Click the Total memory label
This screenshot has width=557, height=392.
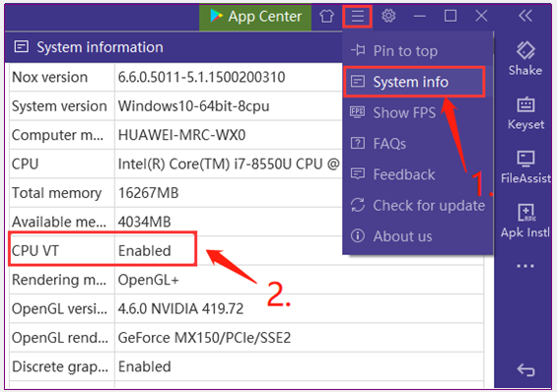click(x=57, y=193)
